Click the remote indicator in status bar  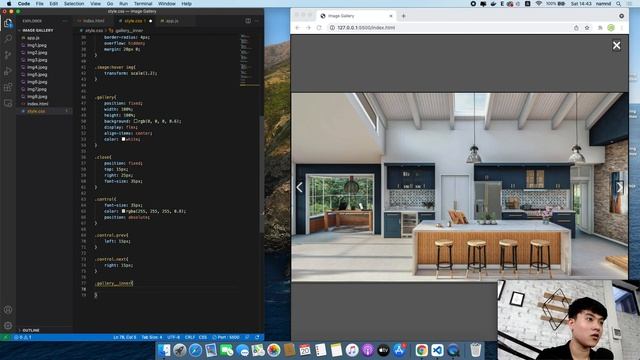point(5,338)
